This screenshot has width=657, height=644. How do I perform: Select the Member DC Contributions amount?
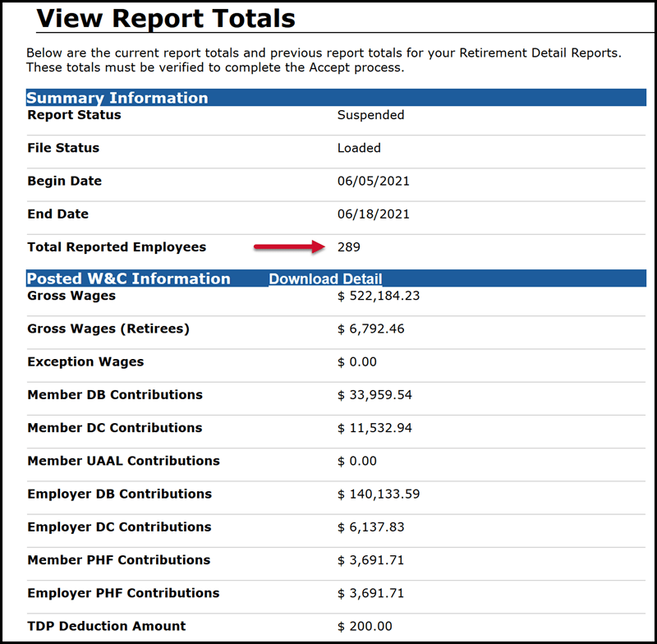click(x=374, y=428)
